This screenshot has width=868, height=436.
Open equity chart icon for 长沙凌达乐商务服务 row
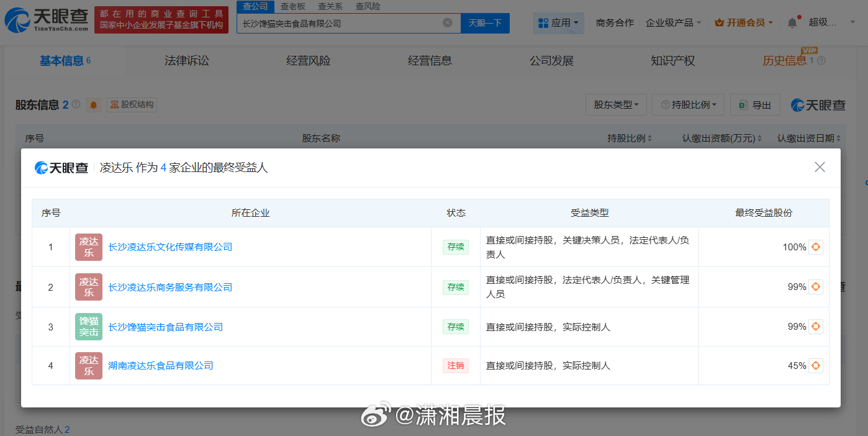(x=816, y=287)
